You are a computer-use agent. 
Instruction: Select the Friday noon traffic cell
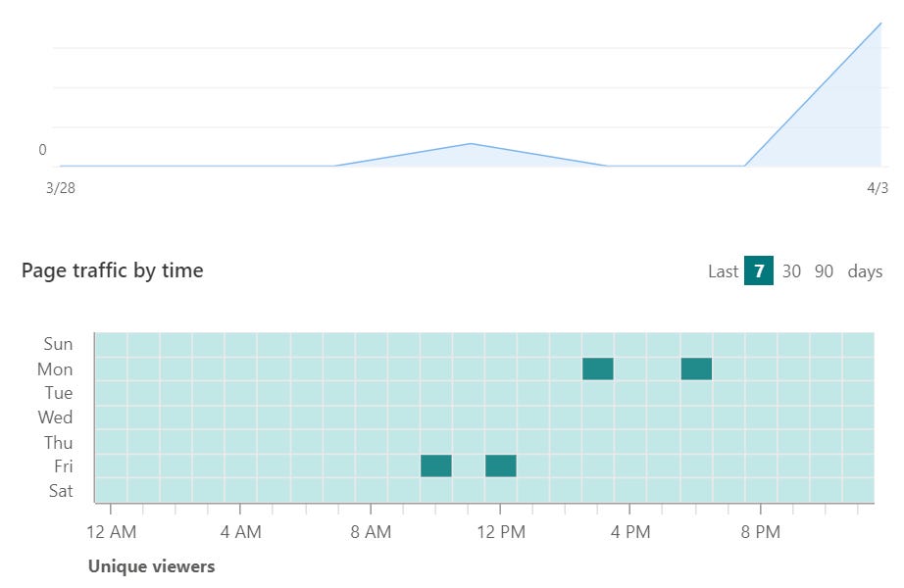coord(502,465)
